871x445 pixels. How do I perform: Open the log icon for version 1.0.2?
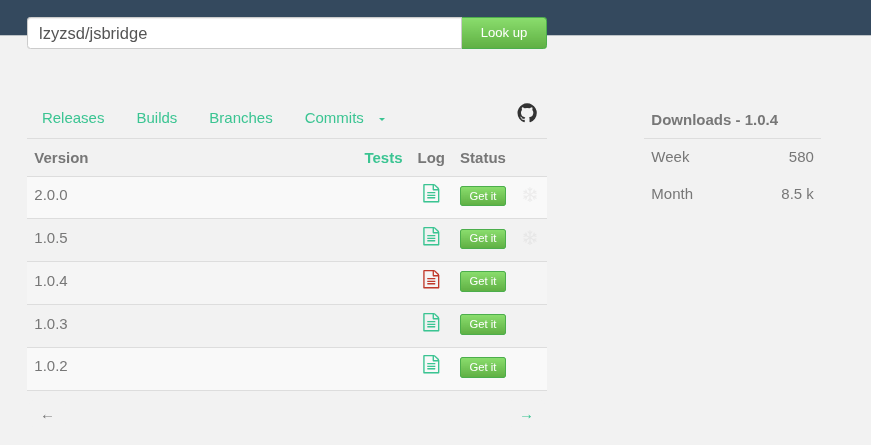(431, 365)
